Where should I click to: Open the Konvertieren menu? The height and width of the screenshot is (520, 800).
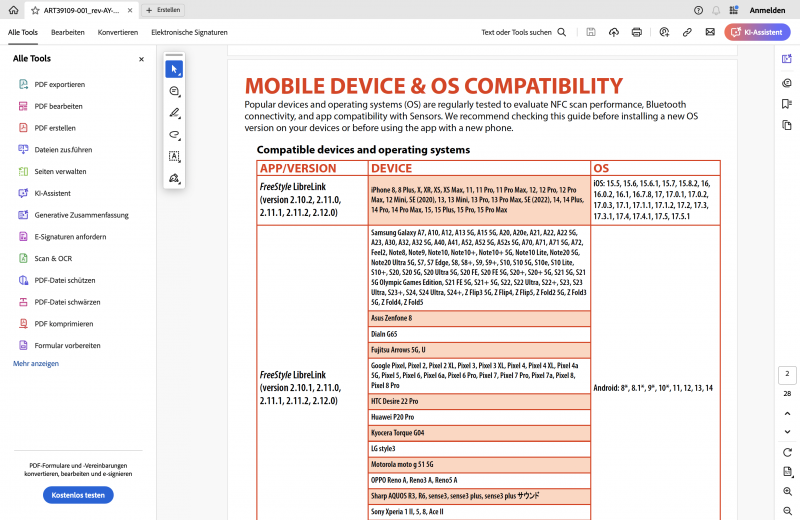point(118,32)
